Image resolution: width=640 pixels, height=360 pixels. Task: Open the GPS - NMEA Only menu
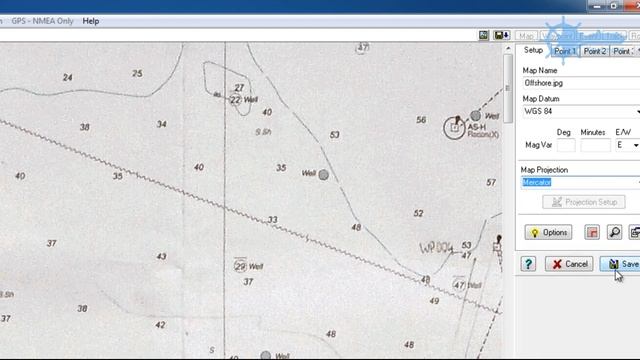coord(42,21)
